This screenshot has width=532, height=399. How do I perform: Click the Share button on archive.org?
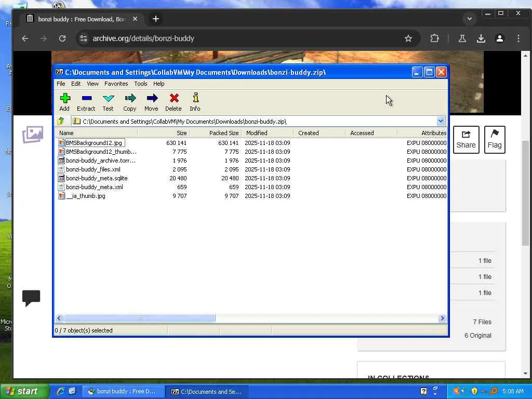pyautogui.click(x=466, y=140)
